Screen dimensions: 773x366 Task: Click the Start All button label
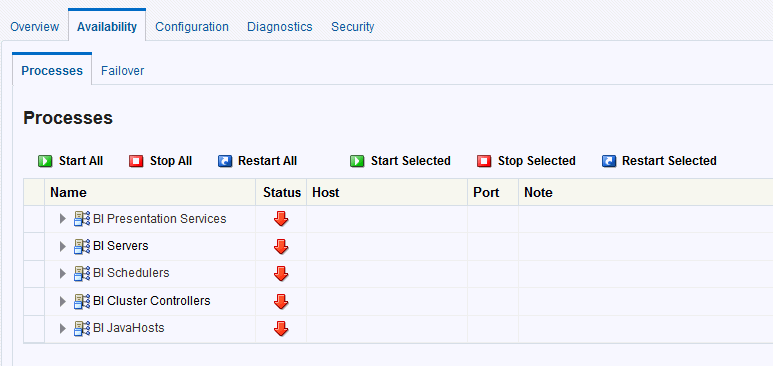tap(81, 161)
